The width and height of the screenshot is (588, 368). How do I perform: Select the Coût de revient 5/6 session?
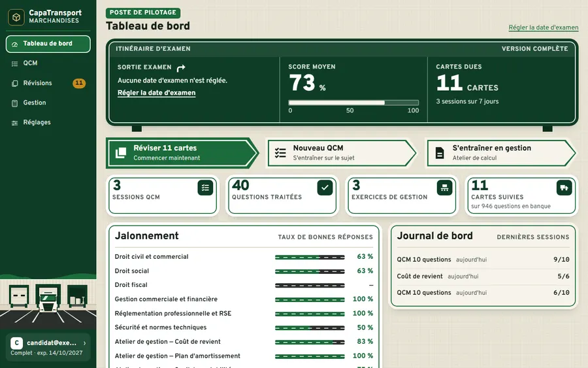coord(483,276)
